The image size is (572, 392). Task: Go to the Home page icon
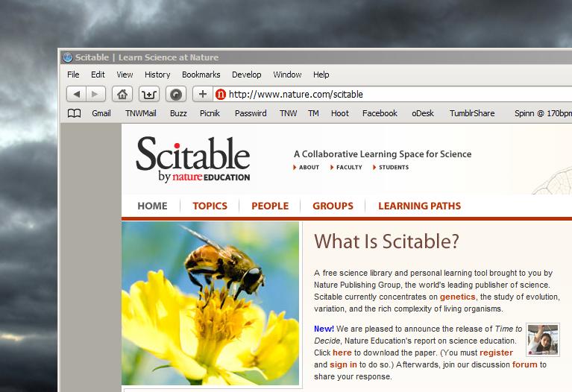[x=122, y=95]
